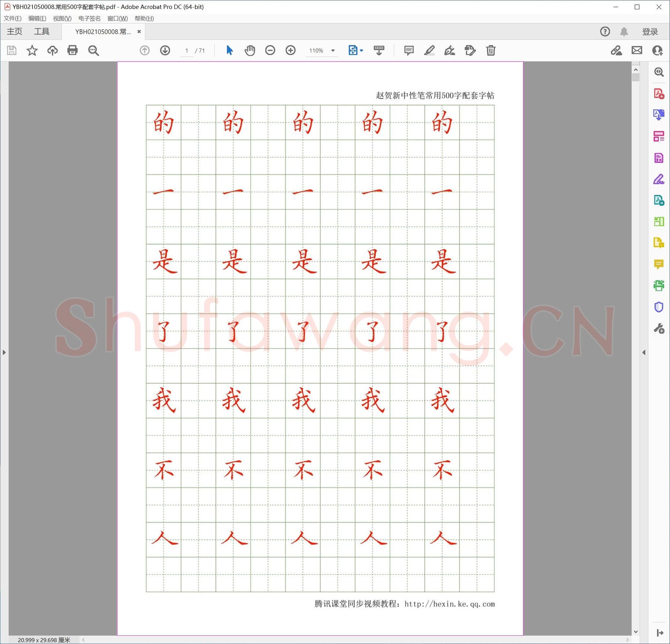Switch to the 主页 tab
The image size is (670, 644).
coord(15,32)
